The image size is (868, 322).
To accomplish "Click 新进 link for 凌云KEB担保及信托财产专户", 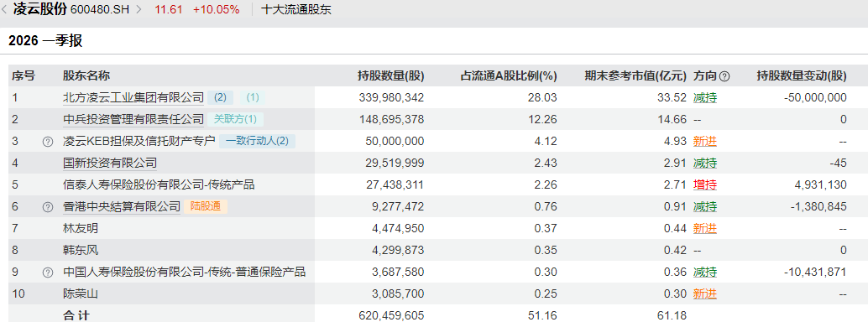I will tap(704, 142).
